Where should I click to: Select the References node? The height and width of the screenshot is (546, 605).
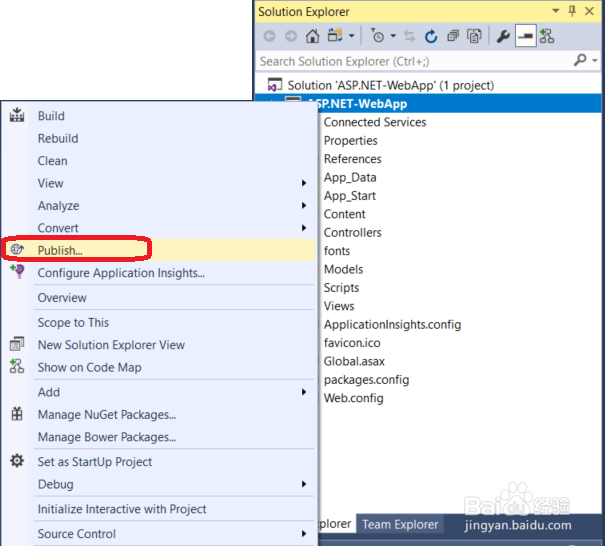pos(352,159)
